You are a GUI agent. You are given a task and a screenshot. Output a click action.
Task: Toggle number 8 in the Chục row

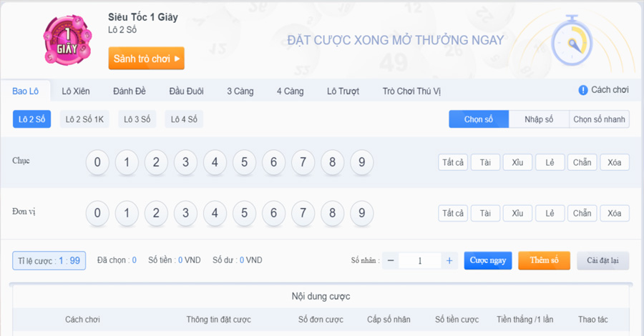(x=332, y=162)
